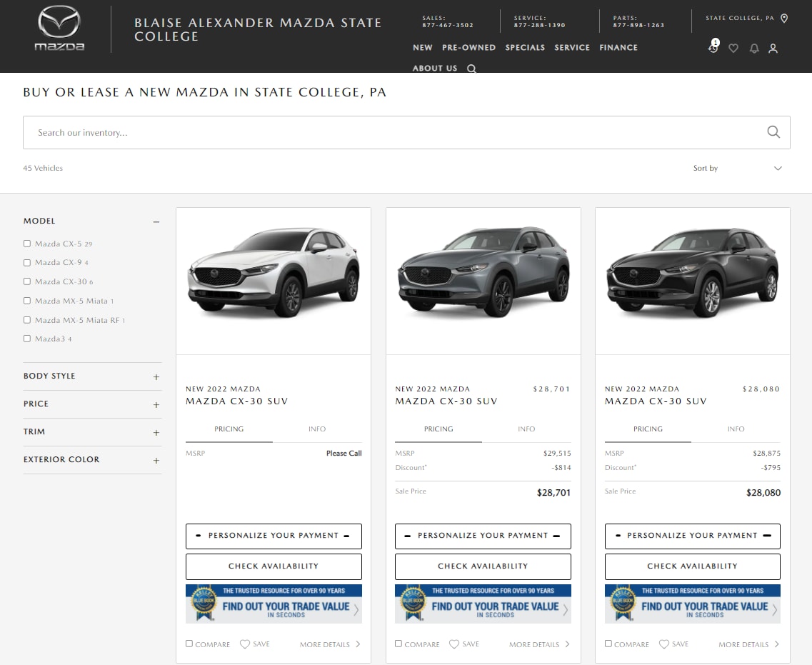This screenshot has height=665, width=812.
Task: Check the Mazda CX-5 model filter
Action: coord(27,244)
